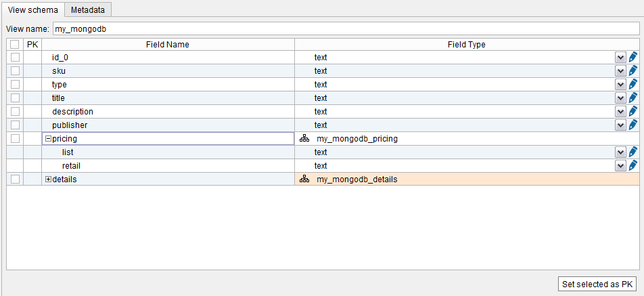Image resolution: width=644 pixels, height=296 pixels.
Task: Check the box for id_0 row
Action: 15,57
